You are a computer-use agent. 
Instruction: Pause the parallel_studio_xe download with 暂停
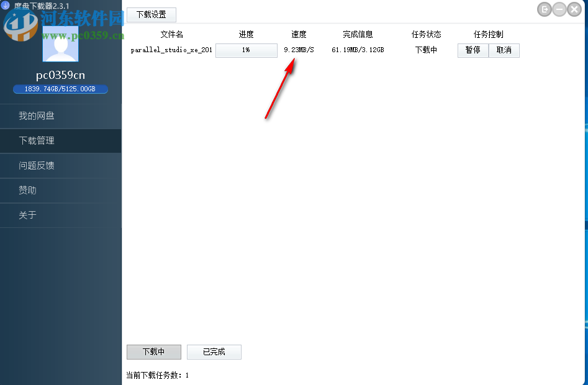point(473,50)
